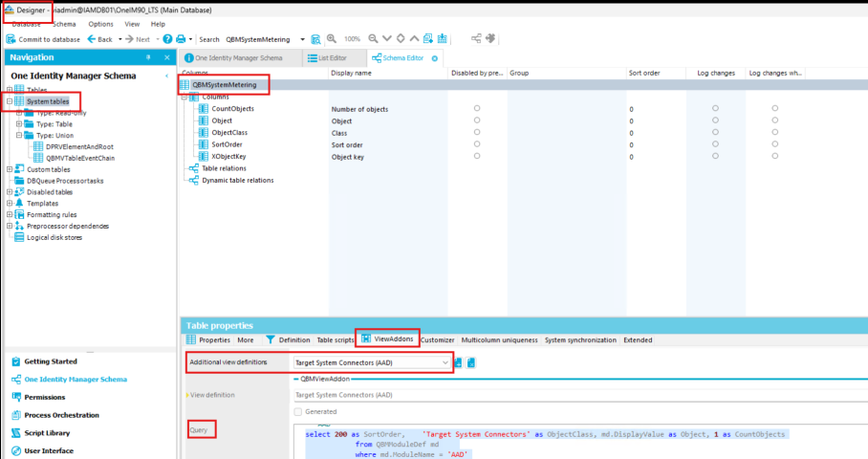Click the database search icon next to the Search box
The height and width of the screenshot is (459, 868).
[315, 39]
